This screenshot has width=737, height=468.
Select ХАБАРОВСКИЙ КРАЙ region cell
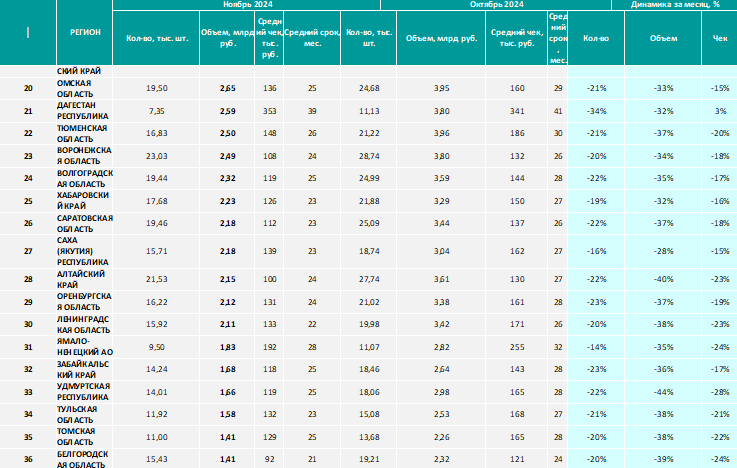tap(85, 201)
